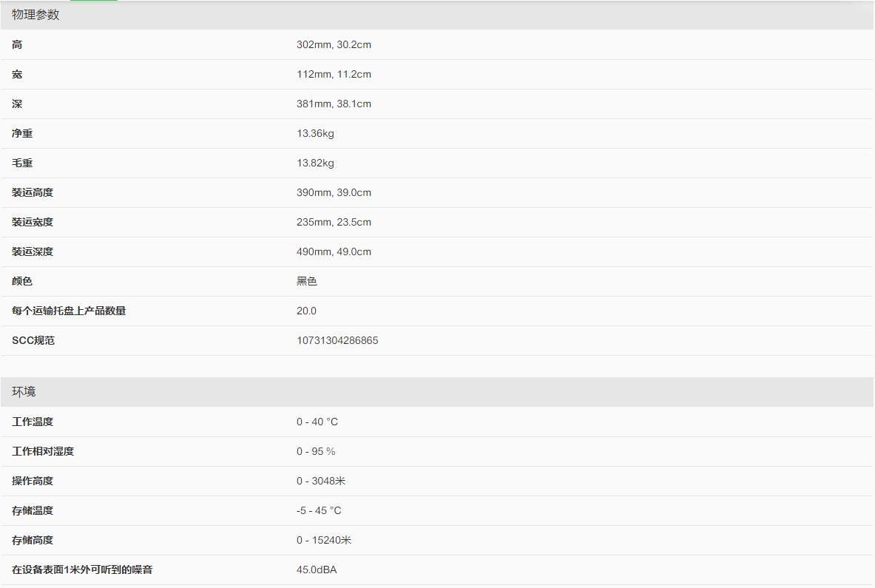
Task: Collapse the 环境 section header
Action: click(24, 391)
